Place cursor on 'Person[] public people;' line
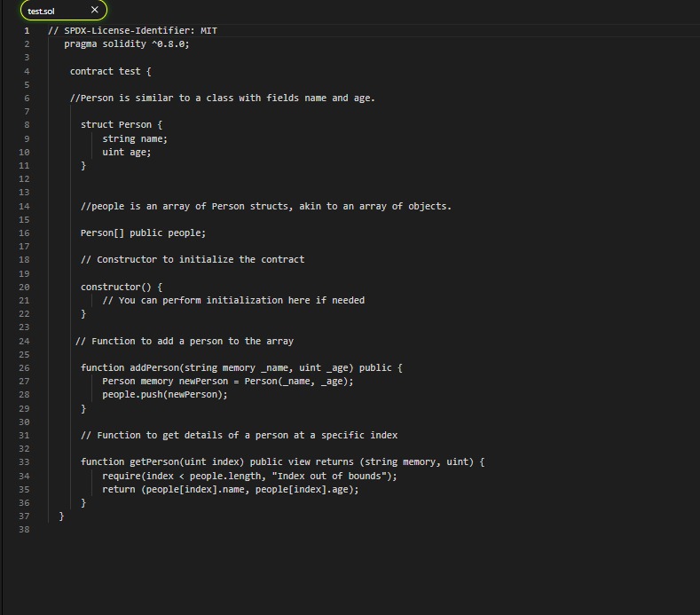Image resolution: width=700 pixels, height=615 pixels. point(144,233)
